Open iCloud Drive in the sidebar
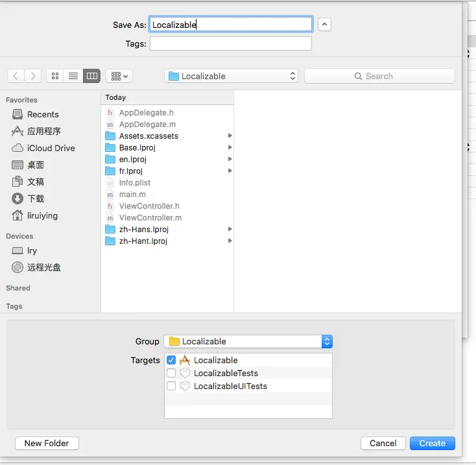The image size is (476, 465). [x=43, y=148]
